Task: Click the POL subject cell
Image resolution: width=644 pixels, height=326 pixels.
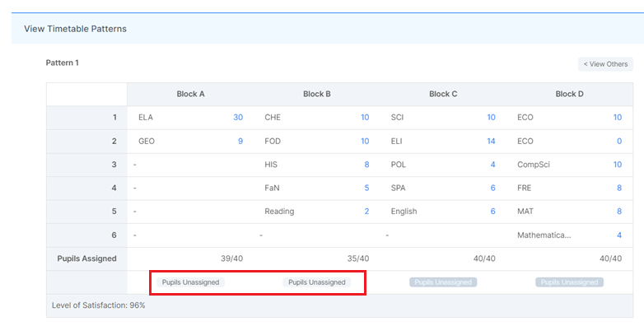Action: coord(399,165)
